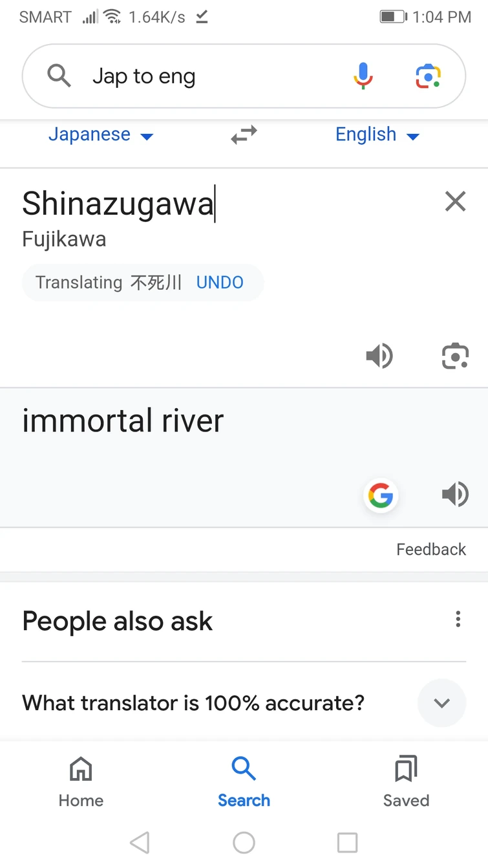The image size is (488, 868).
Task: Translate using the camera icon
Action: (x=455, y=356)
